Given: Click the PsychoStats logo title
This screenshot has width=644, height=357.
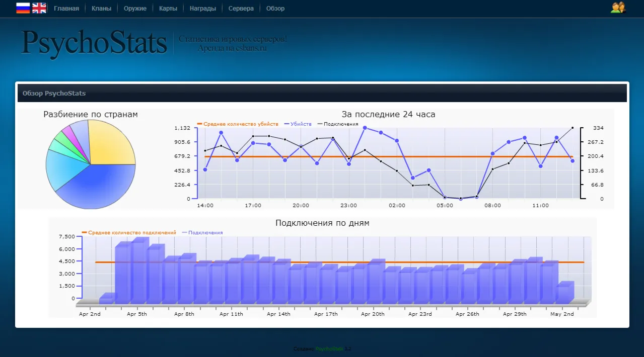Looking at the screenshot, I should [x=94, y=43].
